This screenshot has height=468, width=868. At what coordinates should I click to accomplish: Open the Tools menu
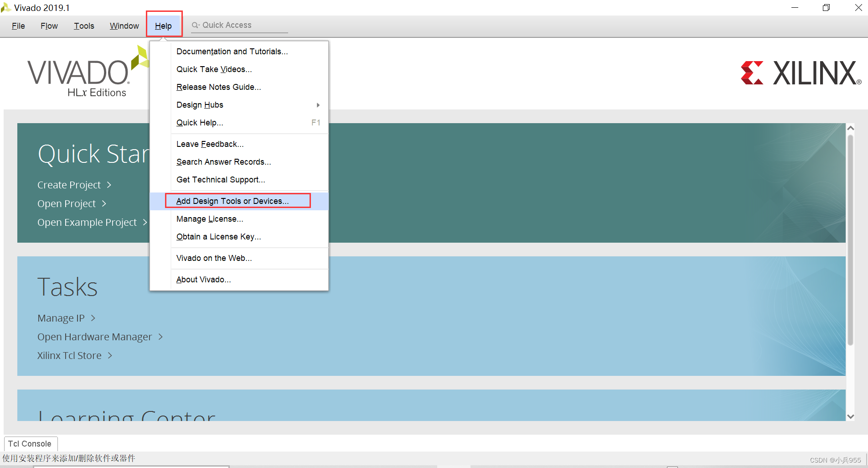[x=84, y=26]
